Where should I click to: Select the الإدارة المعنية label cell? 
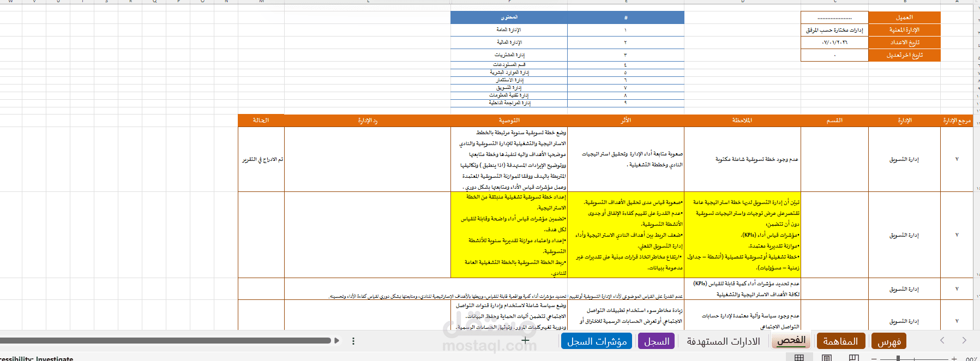click(904, 30)
